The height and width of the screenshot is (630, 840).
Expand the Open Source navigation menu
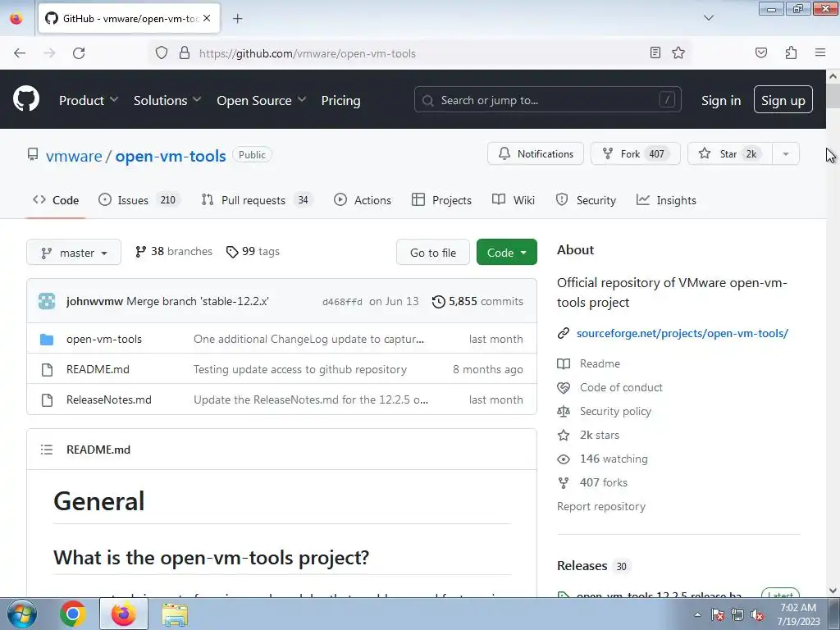[x=262, y=100]
